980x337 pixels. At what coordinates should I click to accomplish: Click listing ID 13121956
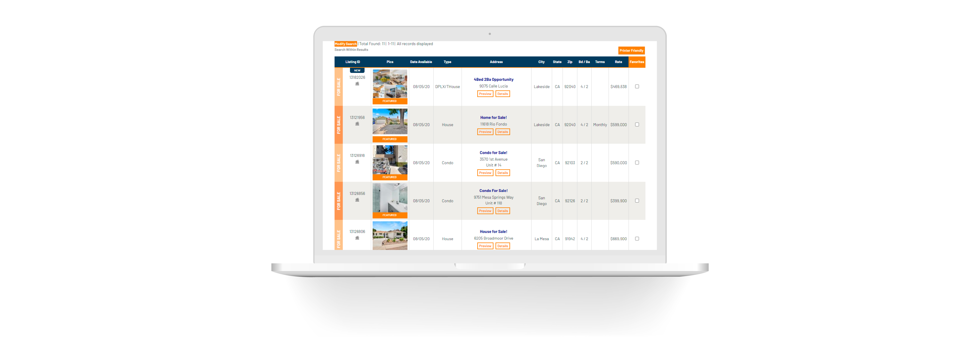[x=357, y=118]
